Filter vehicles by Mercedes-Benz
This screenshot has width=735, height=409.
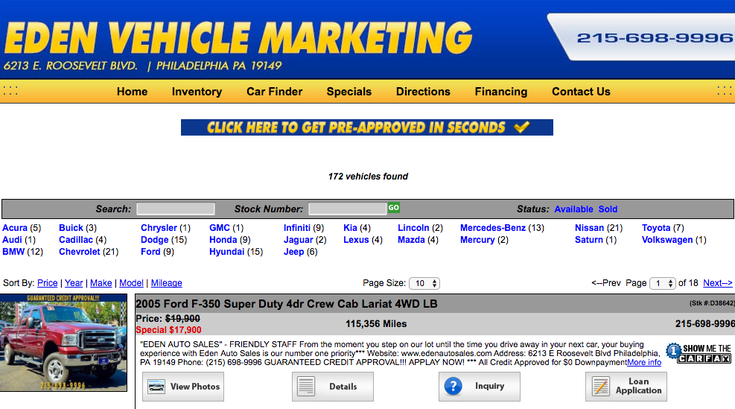(x=493, y=228)
